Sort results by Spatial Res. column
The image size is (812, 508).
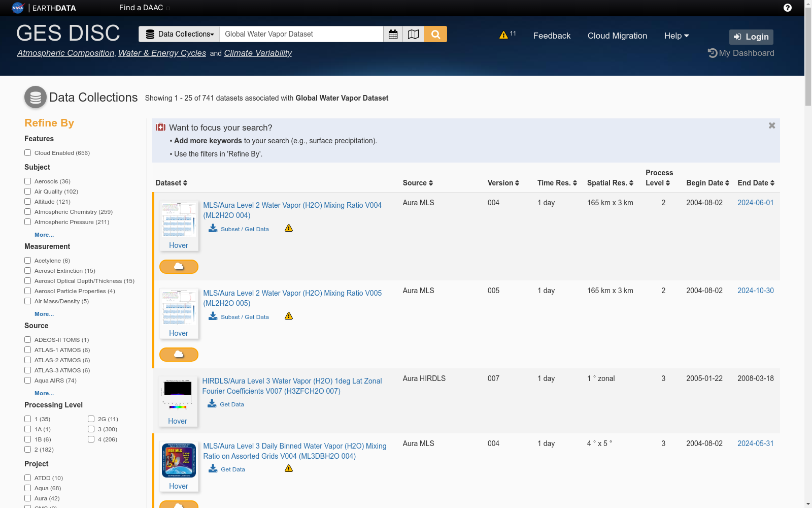[611, 183]
